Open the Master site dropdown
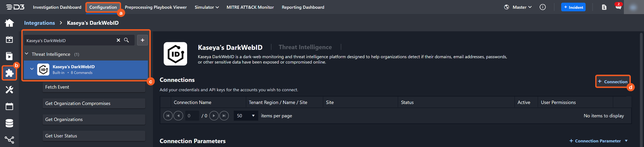The width and height of the screenshot is (644, 147). pyautogui.click(x=522, y=7)
